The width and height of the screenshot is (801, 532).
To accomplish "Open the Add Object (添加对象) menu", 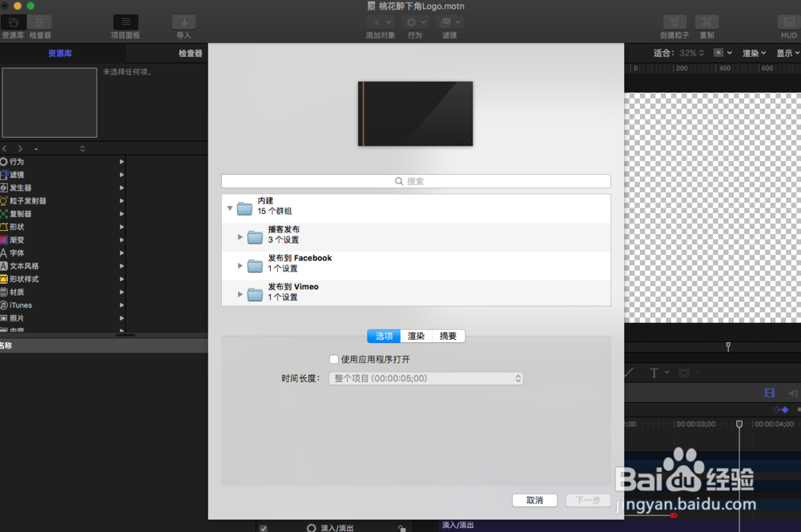I will point(380,22).
